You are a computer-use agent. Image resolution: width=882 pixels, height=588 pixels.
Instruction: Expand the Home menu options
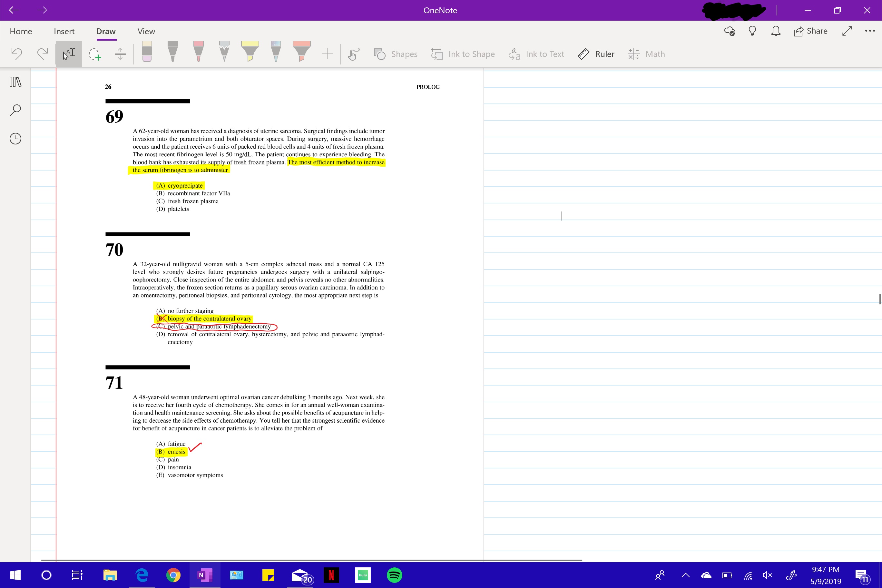click(x=21, y=31)
